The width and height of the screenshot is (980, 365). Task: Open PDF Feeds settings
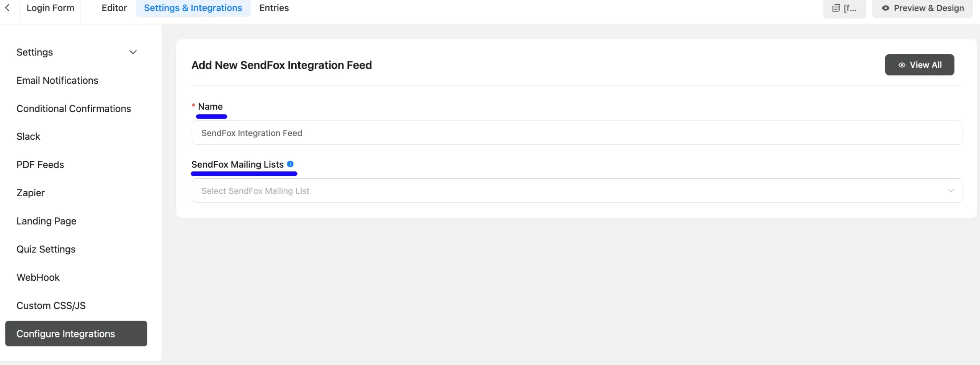click(40, 165)
